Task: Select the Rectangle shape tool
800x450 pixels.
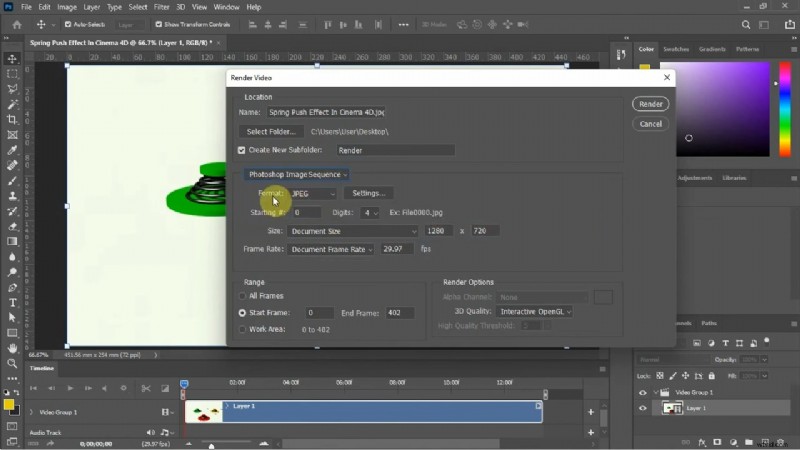Action: click(x=12, y=333)
